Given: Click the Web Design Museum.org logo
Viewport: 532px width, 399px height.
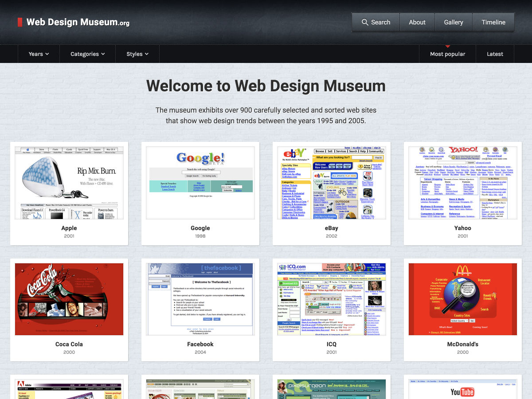Looking at the screenshot, I should 74,22.
